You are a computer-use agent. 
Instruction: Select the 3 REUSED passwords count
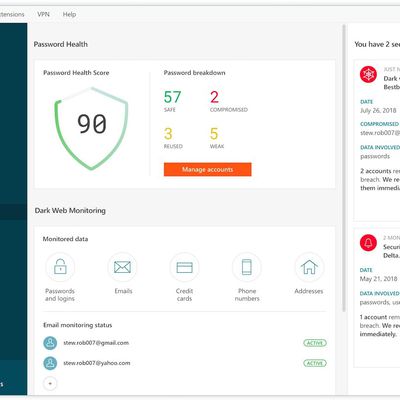click(173, 138)
